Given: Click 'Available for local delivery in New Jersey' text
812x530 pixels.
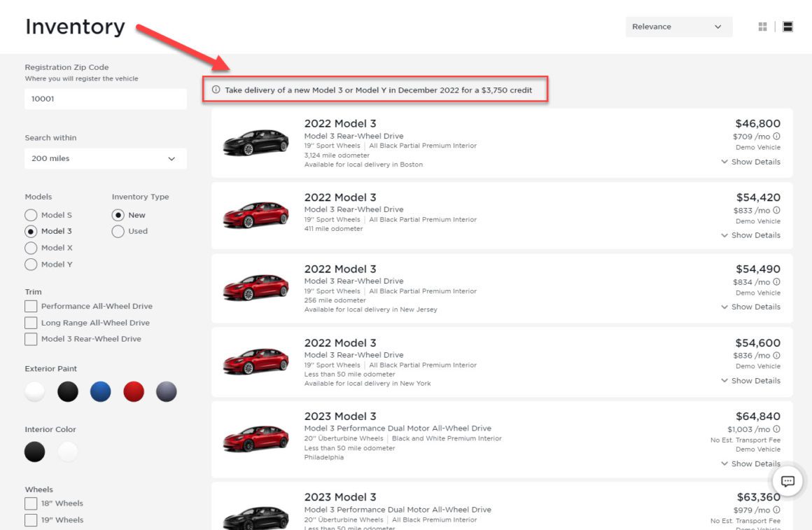Looking at the screenshot, I should click(371, 309).
